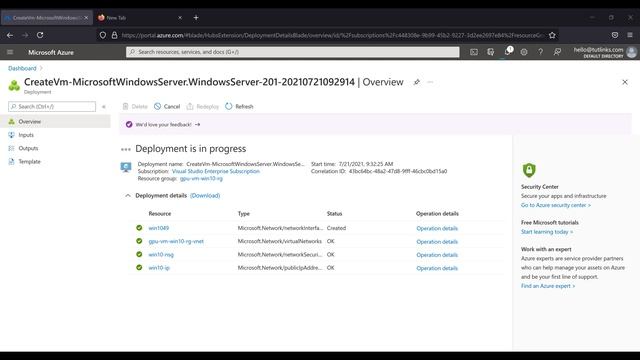Switch to the New Tab browser tab

[x=140, y=18]
